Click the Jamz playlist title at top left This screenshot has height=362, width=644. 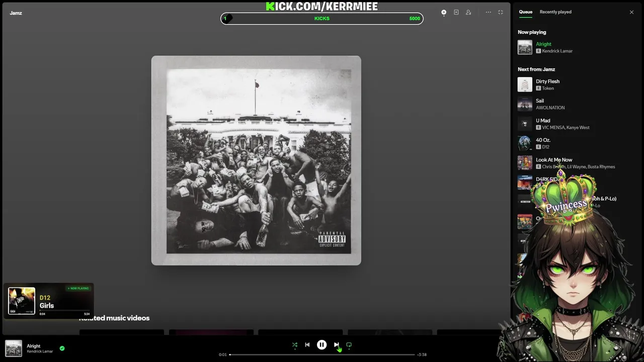coord(16,13)
